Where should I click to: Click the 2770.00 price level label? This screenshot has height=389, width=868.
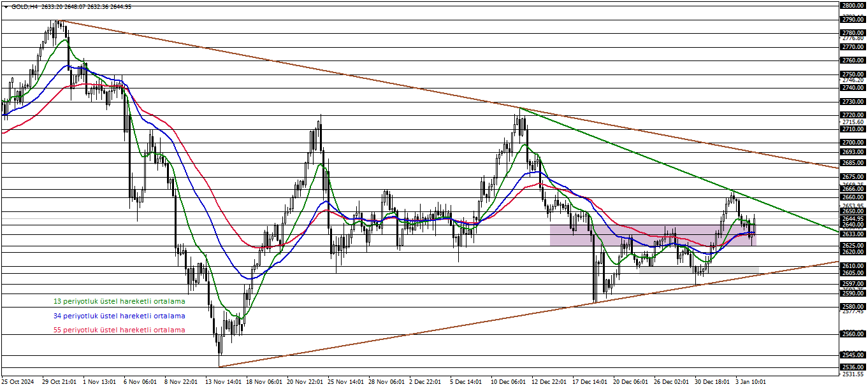(853, 47)
